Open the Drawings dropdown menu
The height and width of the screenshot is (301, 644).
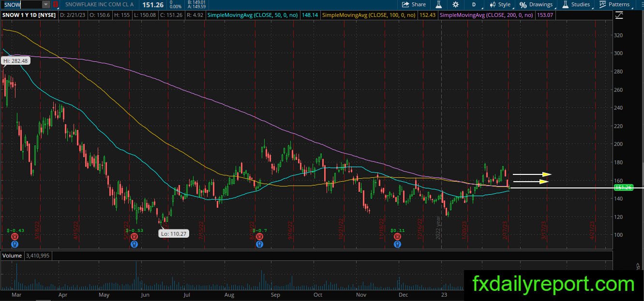coord(536,4)
